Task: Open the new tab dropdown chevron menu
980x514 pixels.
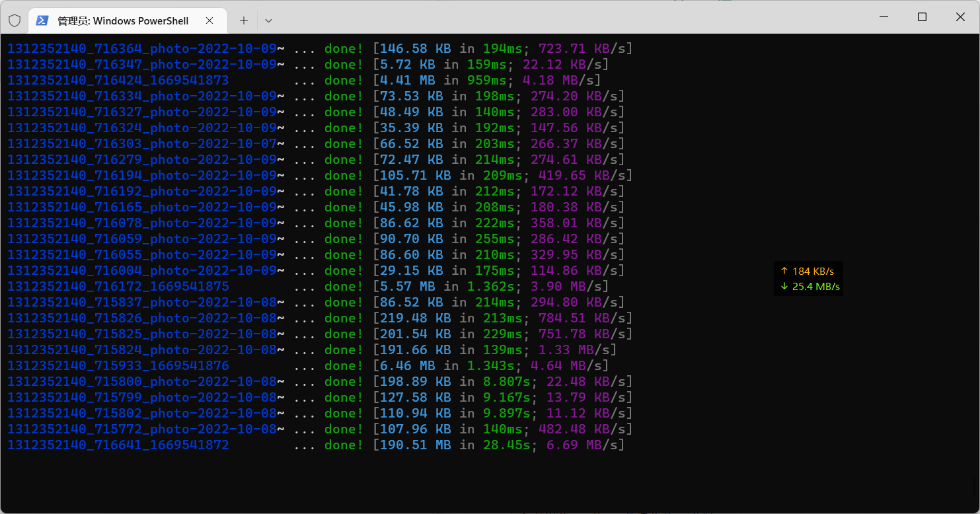Action: 268,20
